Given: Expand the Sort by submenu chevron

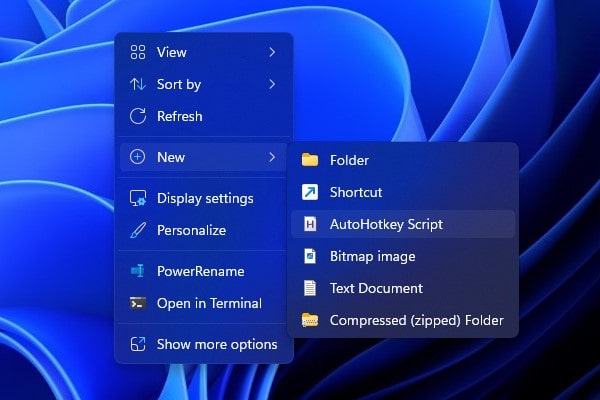Looking at the screenshot, I should point(272,84).
